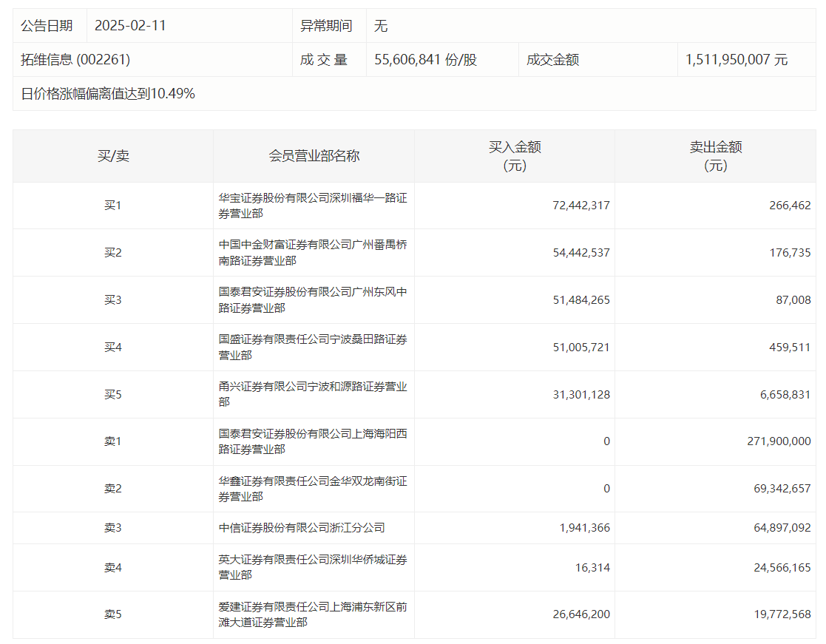
Task: Select the 卖3 row label
Action: click(x=112, y=528)
